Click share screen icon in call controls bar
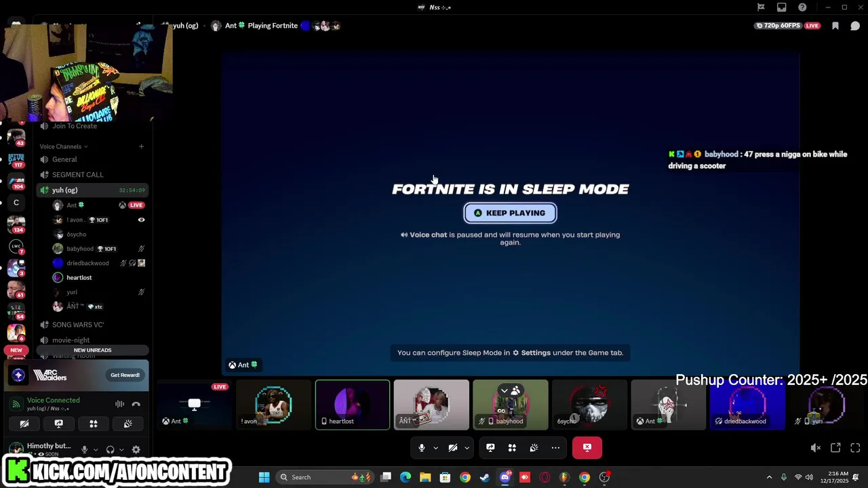Viewport: 868px width, 488px height. (x=490, y=447)
